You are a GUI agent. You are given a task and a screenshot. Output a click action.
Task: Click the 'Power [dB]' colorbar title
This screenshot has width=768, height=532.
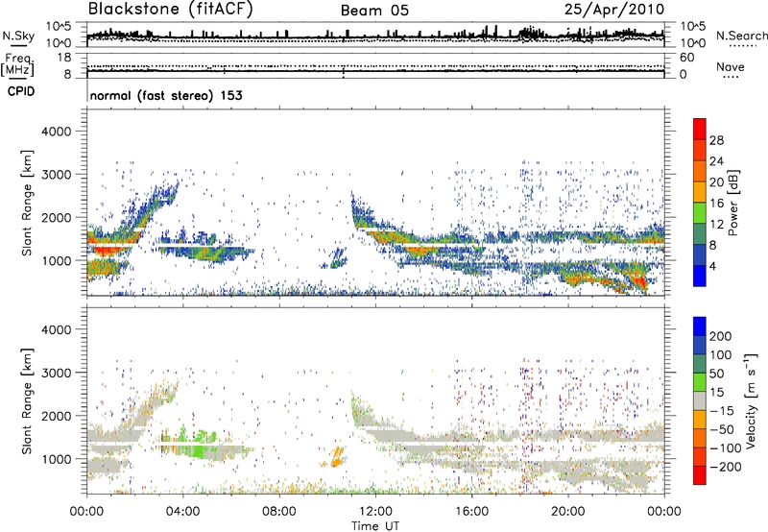[x=733, y=203]
